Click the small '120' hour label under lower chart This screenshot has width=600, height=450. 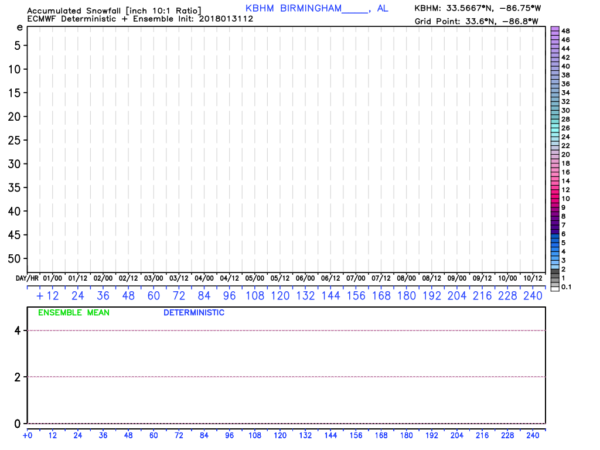tap(280, 435)
